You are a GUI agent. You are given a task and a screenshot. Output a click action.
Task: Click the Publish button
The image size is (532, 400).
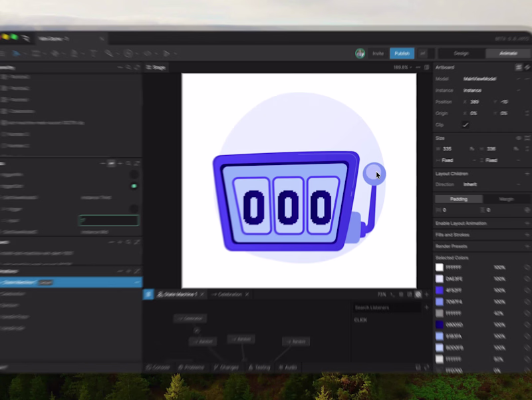coord(402,53)
